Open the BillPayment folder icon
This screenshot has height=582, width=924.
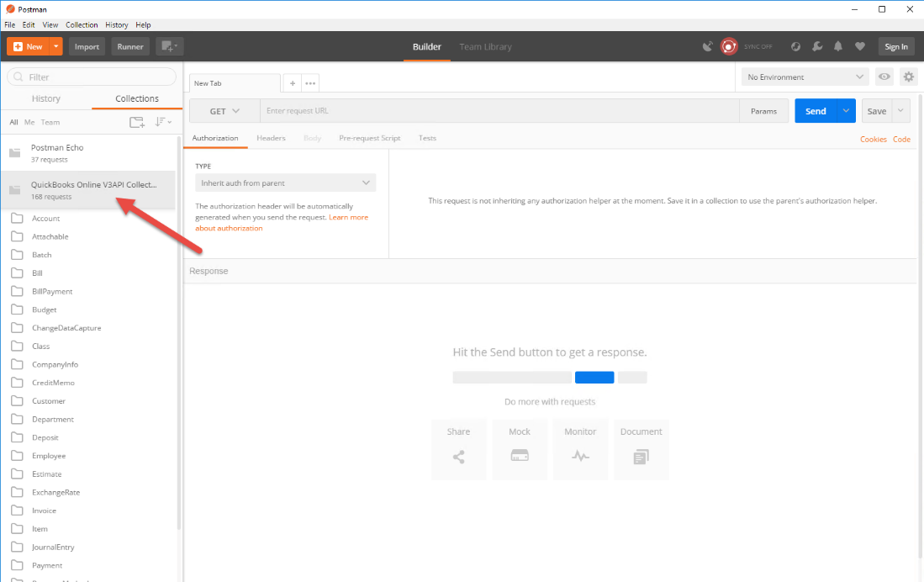[x=17, y=291]
